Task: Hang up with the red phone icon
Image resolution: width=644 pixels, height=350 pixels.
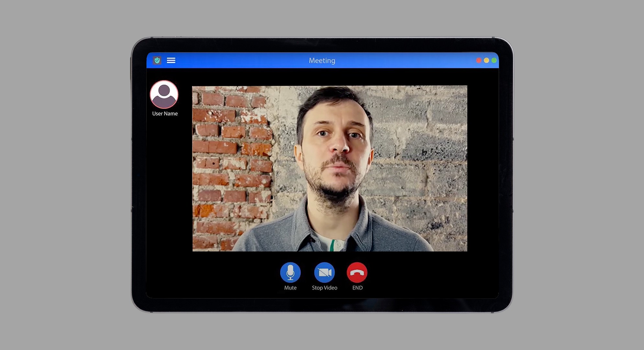Action: [x=357, y=273]
